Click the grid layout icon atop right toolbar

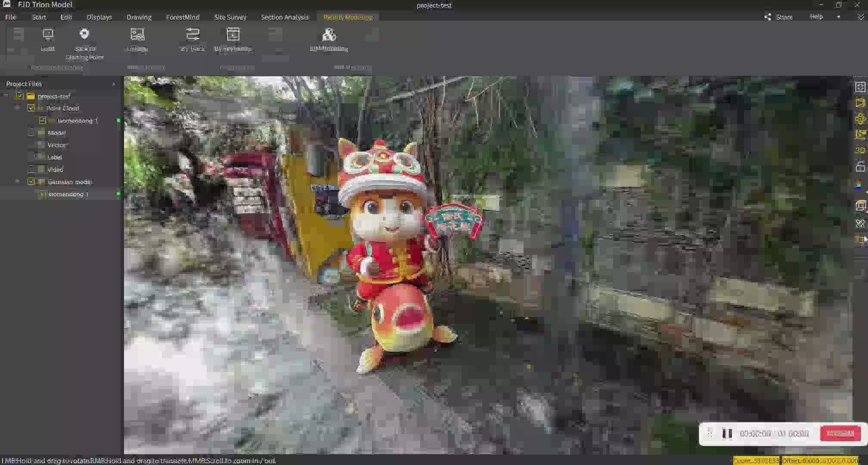tap(860, 87)
